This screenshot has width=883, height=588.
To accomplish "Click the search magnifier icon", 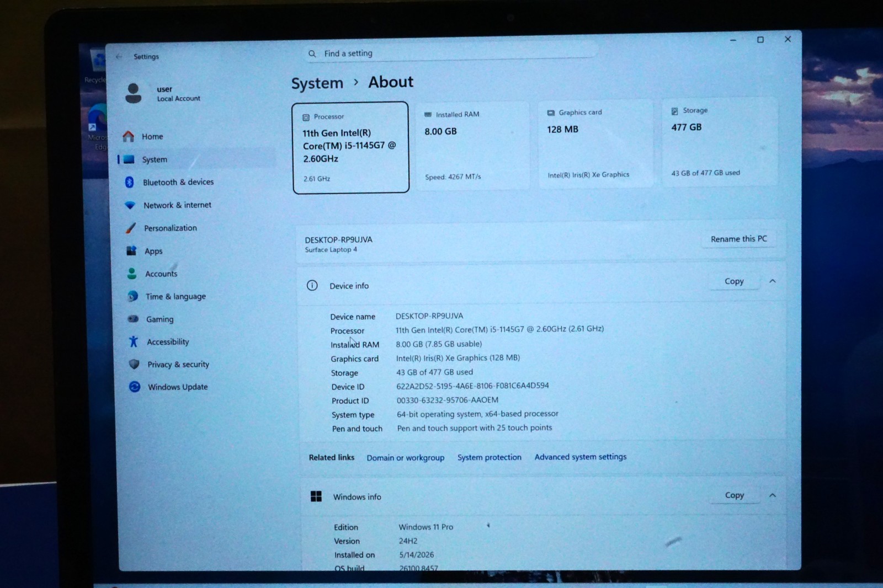I will click(x=312, y=54).
